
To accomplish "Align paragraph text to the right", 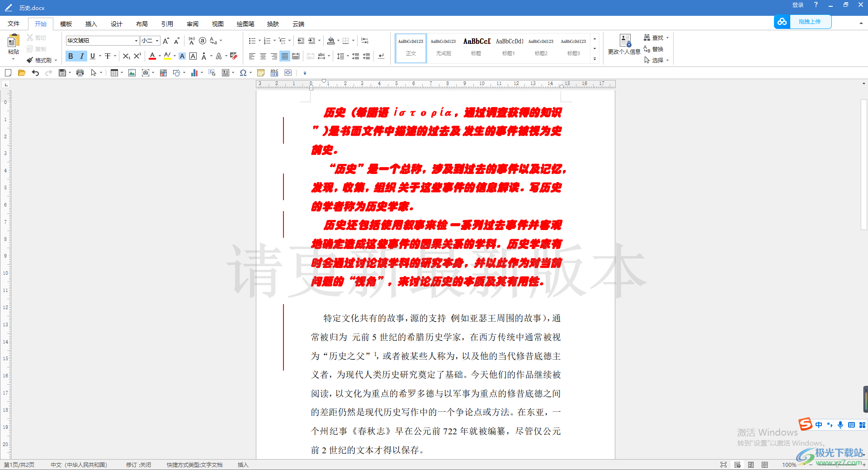I will (274, 56).
